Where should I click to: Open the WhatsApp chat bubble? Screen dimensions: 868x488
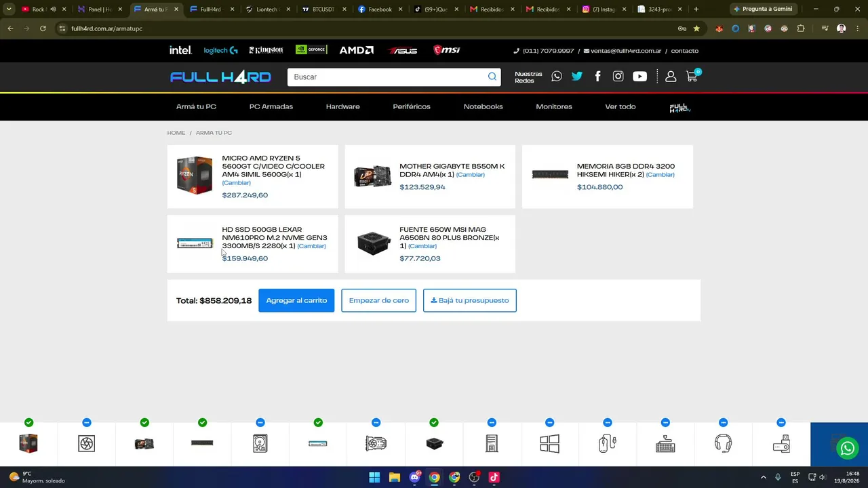[847, 448]
